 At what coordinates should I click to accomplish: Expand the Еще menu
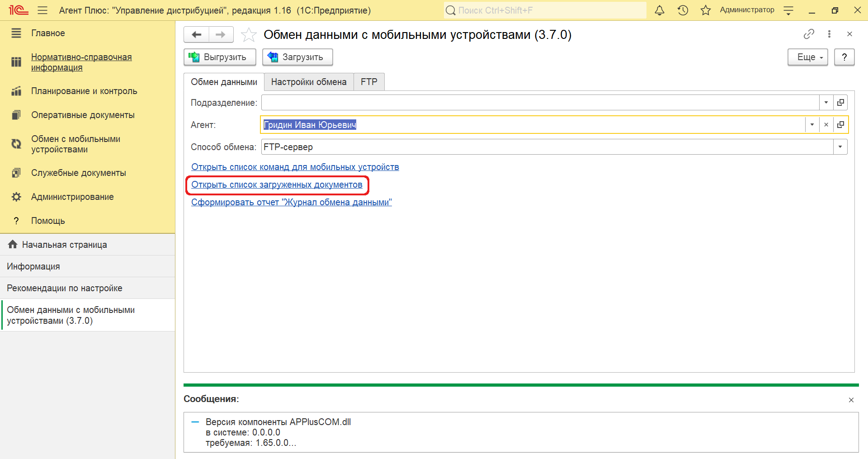(x=807, y=57)
